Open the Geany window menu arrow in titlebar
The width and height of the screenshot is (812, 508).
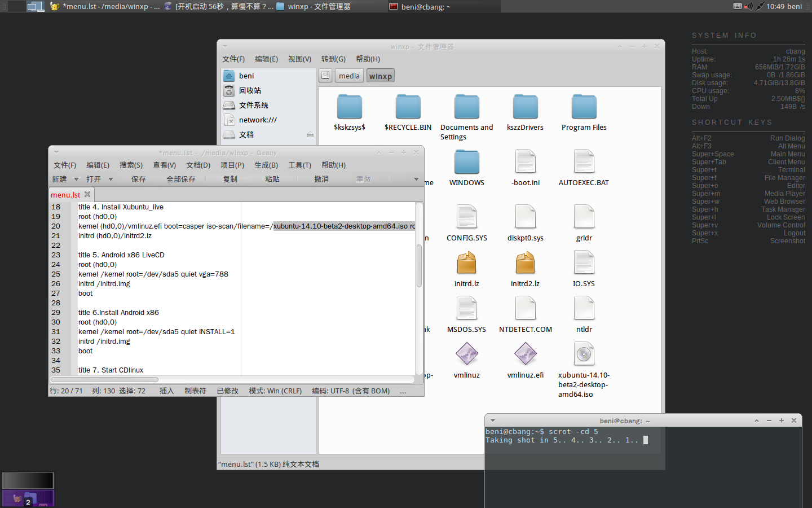tap(56, 152)
